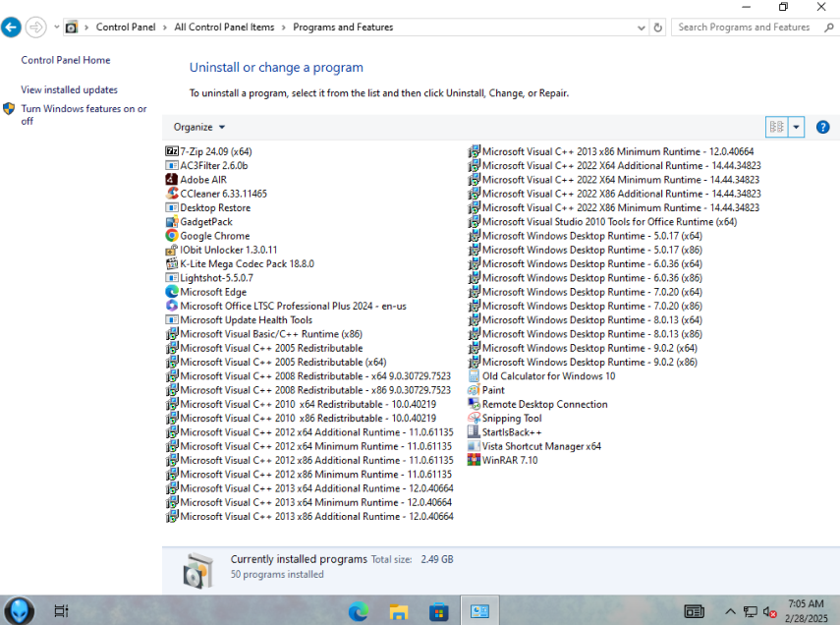Open Microsoft Store from the taskbar
The height and width of the screenshot is (625, 840).
439,611
